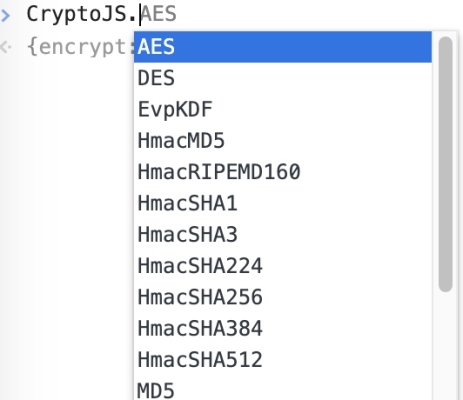Select the MD5 suggestion entry
This screenshot has height=400, width=463.
283,388
